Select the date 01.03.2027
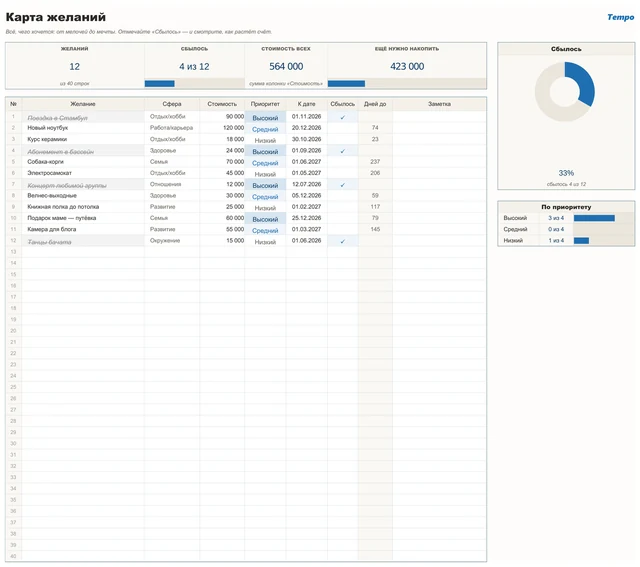640x567 pixels. coord(307,230)
